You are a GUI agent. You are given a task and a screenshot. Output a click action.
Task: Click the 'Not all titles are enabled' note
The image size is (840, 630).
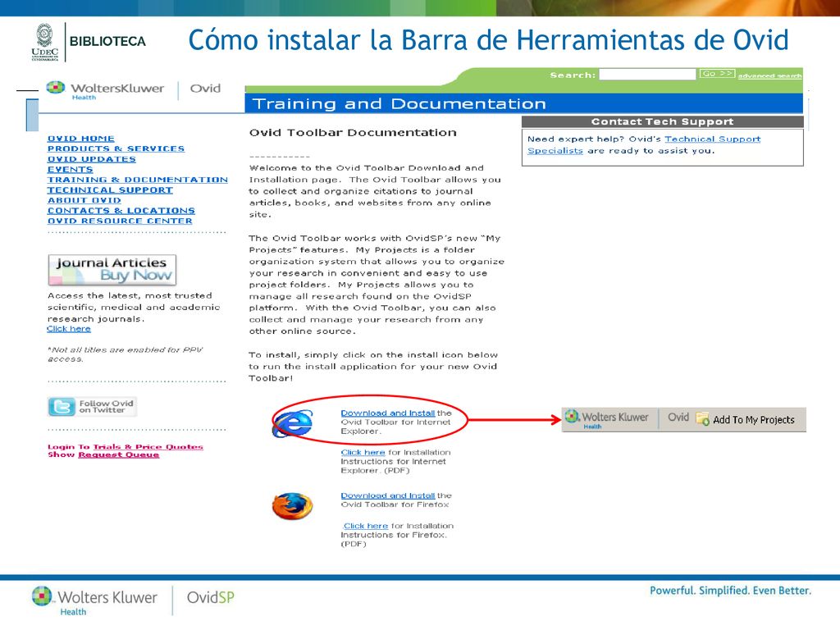click(x=126, y=354)
